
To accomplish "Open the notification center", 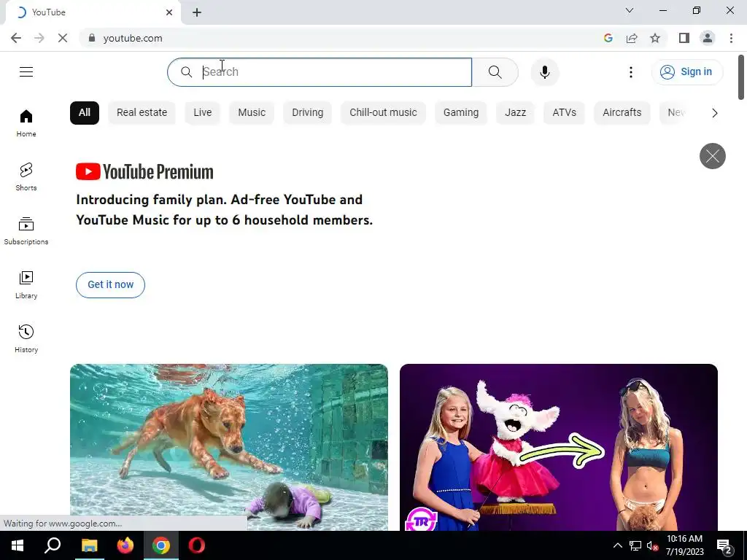I will 724,546.
